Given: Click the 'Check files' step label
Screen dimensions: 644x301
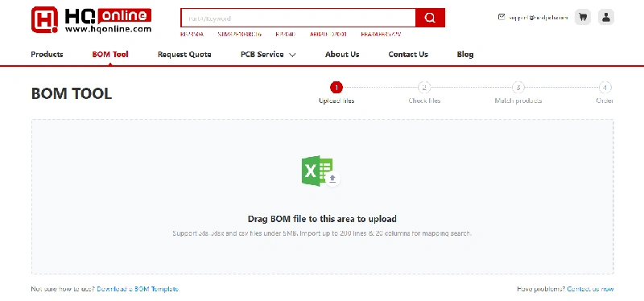Looking at the screenshot, I should pos(424,101).
